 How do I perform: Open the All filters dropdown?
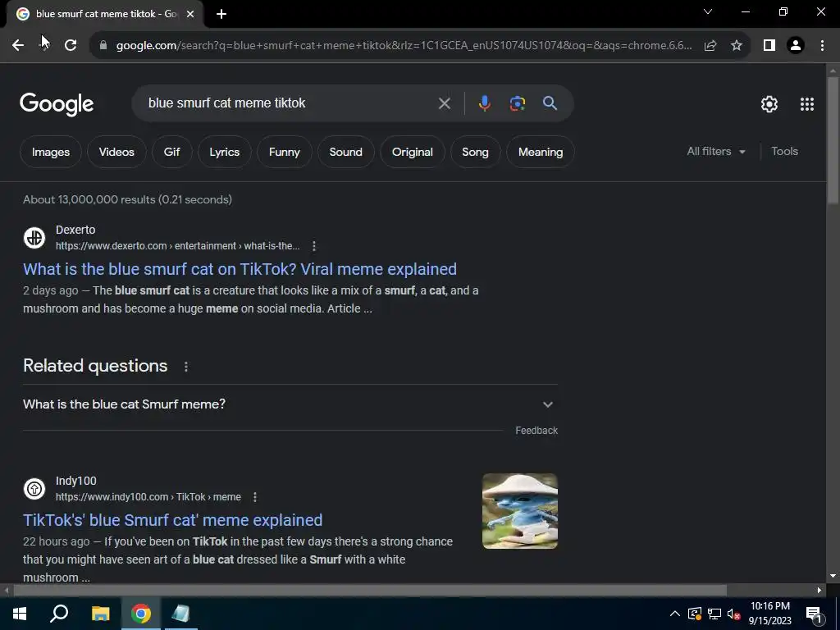pos(715,152)
